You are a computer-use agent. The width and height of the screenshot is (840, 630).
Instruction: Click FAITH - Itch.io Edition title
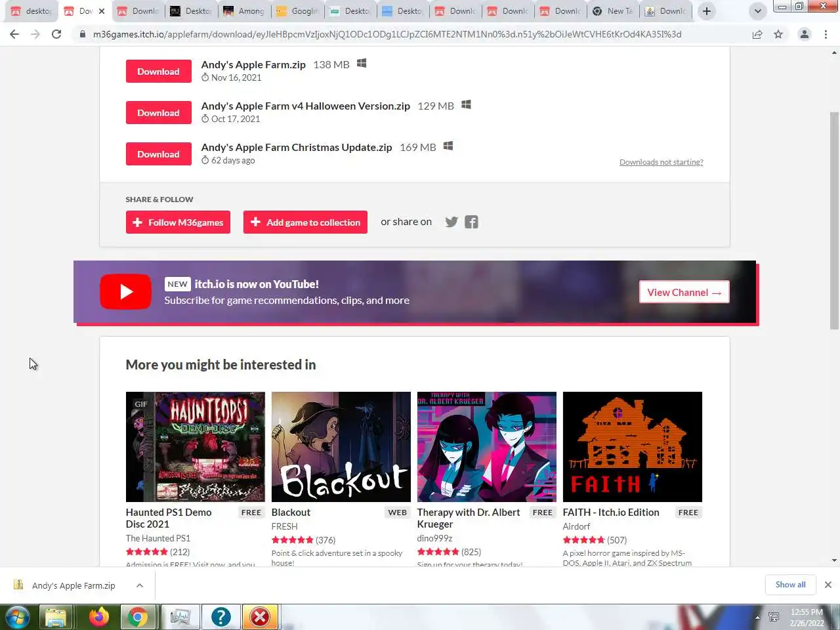[611, 513]
